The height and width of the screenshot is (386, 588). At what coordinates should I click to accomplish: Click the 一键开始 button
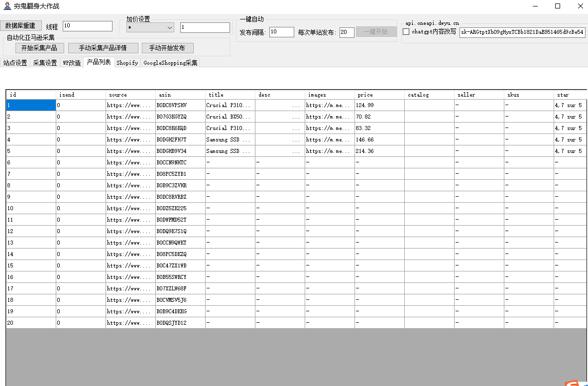tap(376, 31)
